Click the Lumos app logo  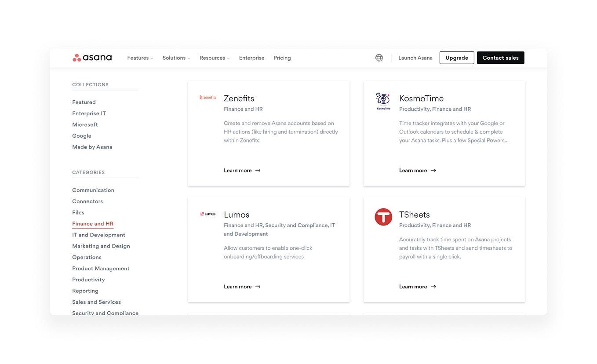(207, 214)
